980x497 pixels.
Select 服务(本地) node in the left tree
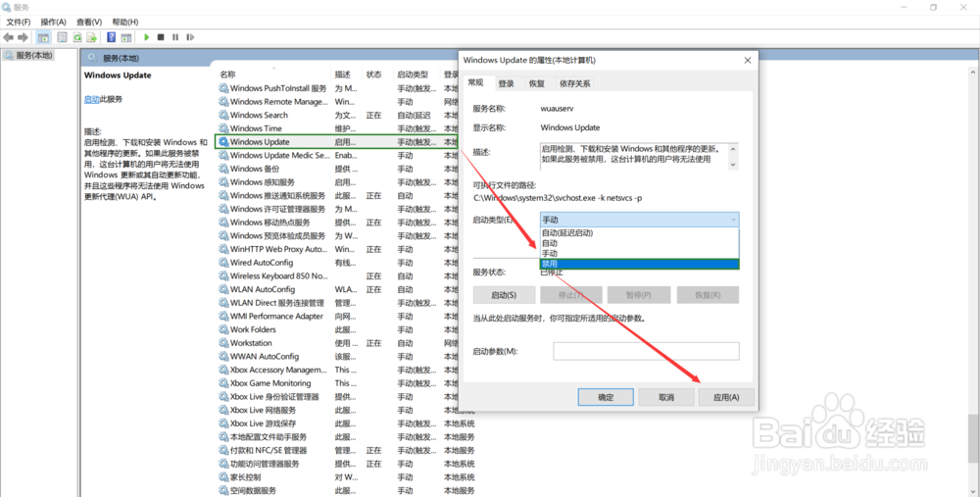(x=28, y=55)
